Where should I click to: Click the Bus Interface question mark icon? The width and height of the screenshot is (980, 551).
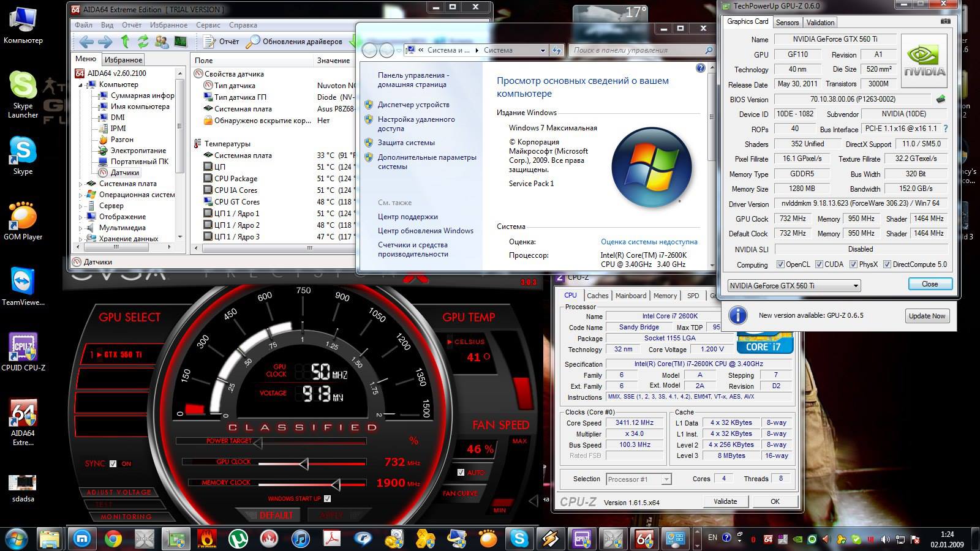pyautogui.click(x=946, y=129)
